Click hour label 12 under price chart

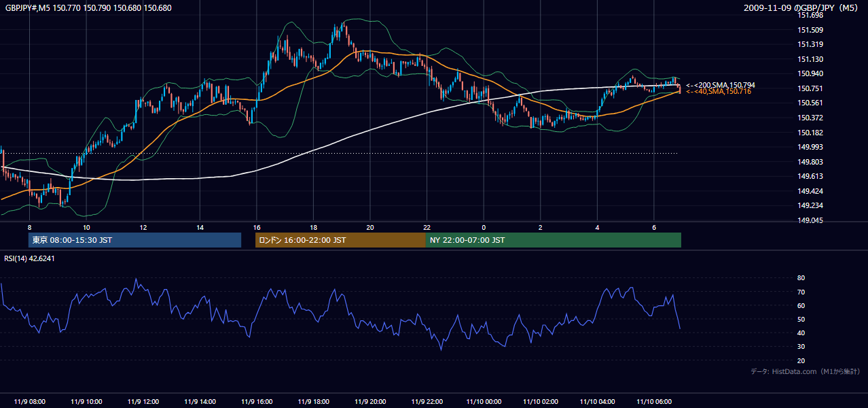click(x=143, y=227)
